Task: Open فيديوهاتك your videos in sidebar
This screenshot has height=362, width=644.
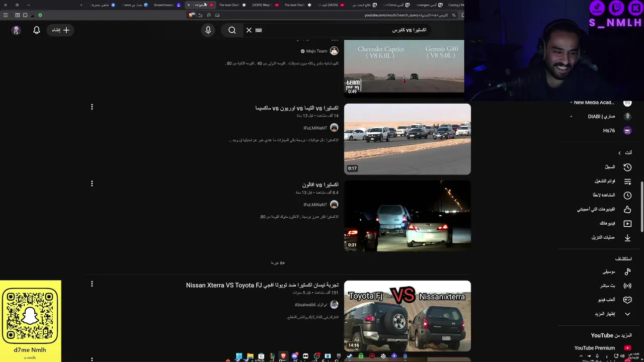Action: click(x=615, y=223)
